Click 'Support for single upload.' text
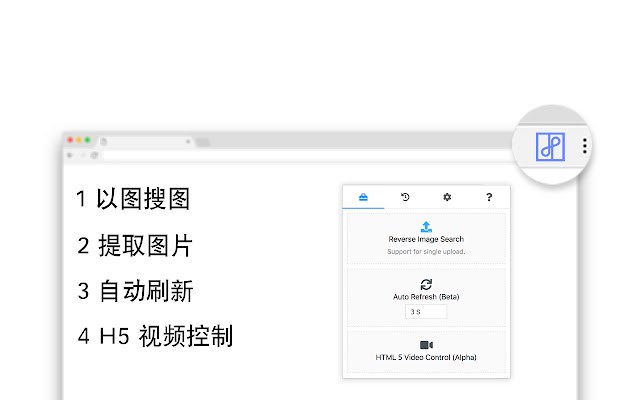Image resolution: width=640 pixels, height=400 pixels. pos(426,251)
